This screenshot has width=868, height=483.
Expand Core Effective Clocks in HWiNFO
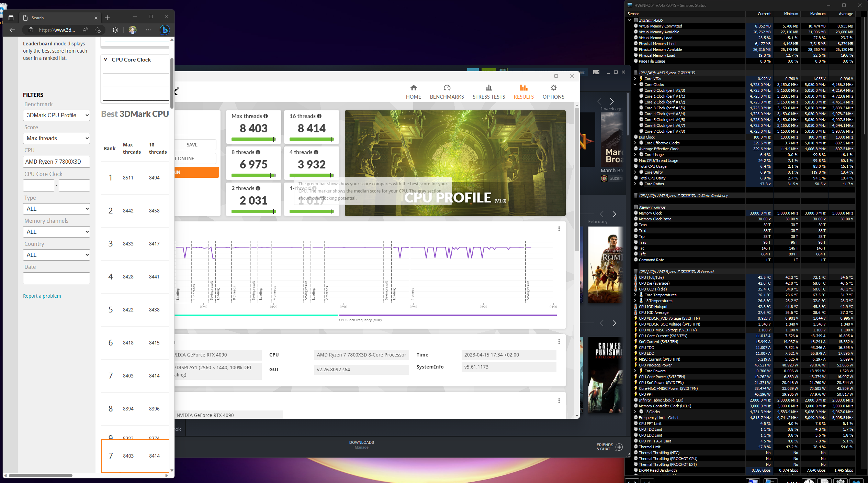click(x=635, y=143)
